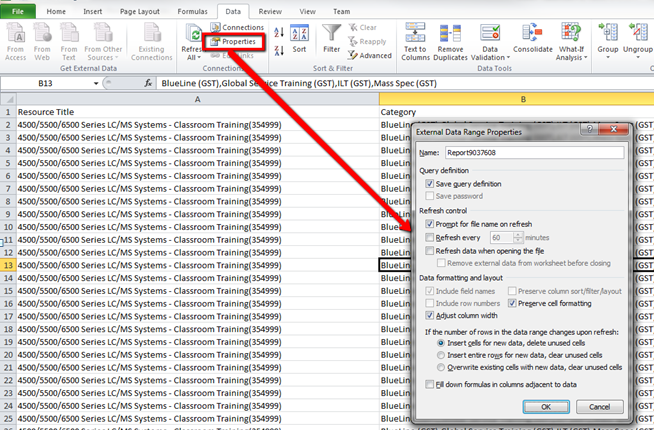Click the From Text icon
Viewport: 654px width, 430px height.
point(69,33)
